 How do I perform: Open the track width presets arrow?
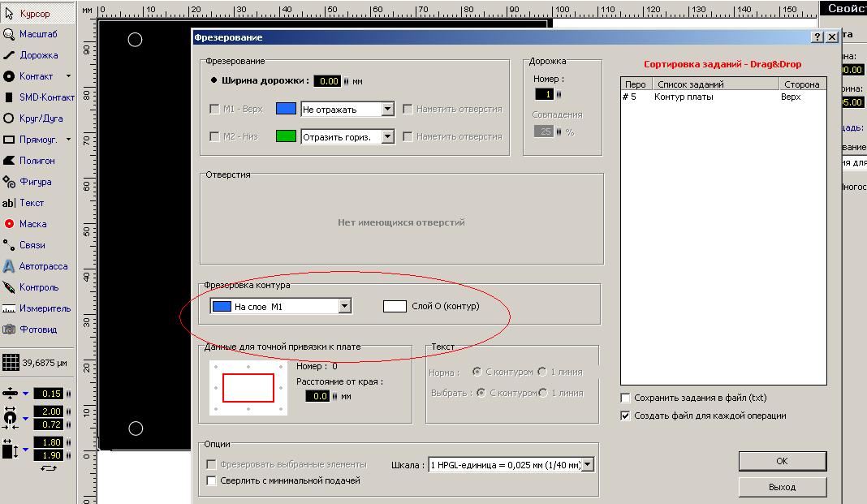[x=25, y=394]
